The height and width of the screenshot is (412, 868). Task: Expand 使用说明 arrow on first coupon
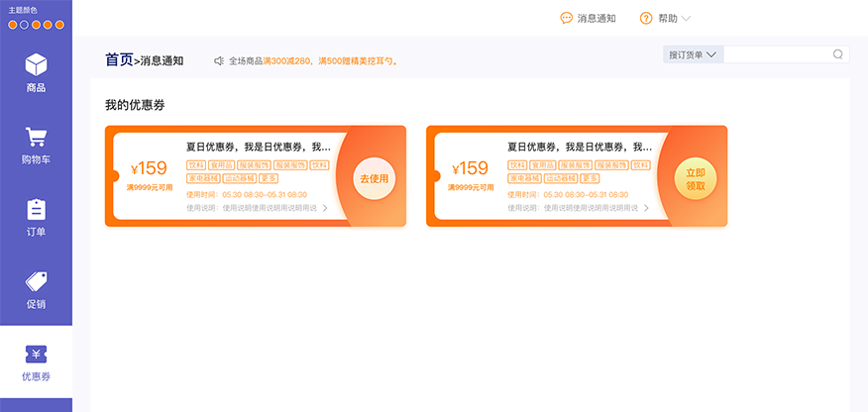coord(325,208)
